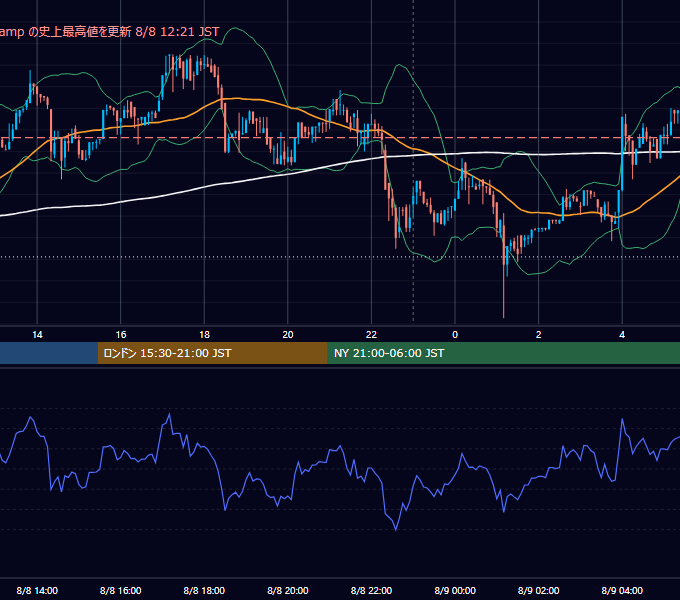The height and width of the screenshot is (600, 680).
Task: Select the 8/8 16:00 label on the bottom axis
Action: click(x=121, y=590)
